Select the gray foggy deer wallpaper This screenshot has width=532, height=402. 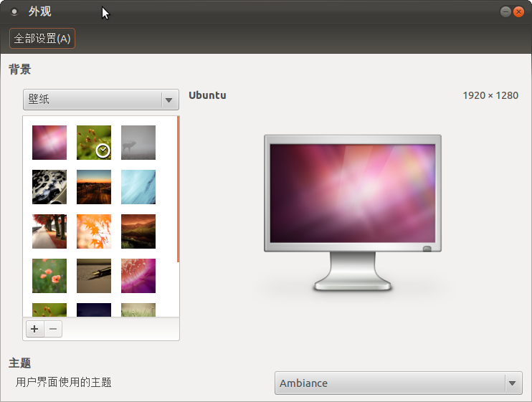coord(138,143)
